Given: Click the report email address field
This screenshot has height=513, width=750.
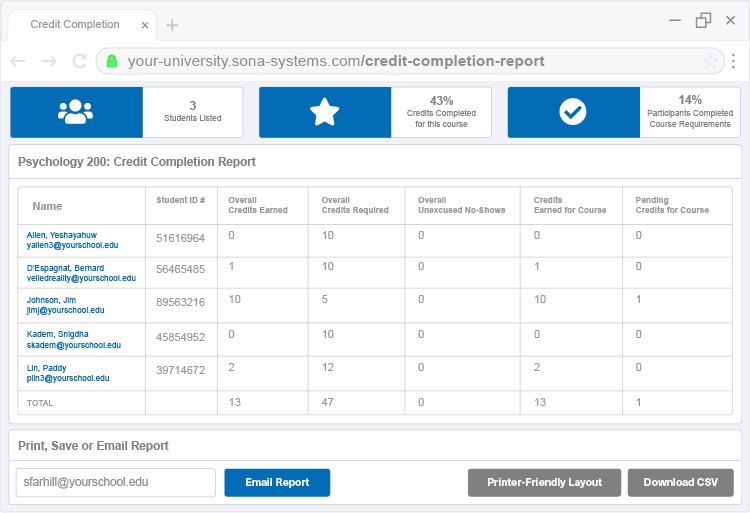Looking at the screenshot, I should click(116, 482).
